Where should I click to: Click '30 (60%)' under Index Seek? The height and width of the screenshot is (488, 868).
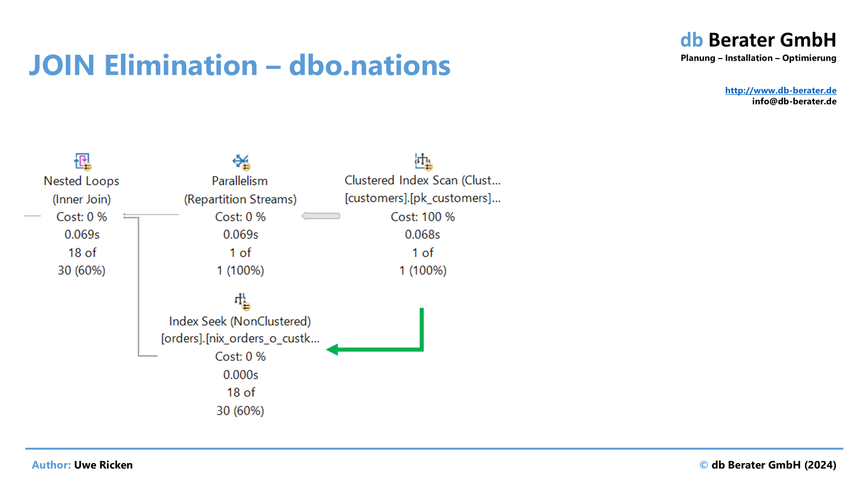(240, 411)
